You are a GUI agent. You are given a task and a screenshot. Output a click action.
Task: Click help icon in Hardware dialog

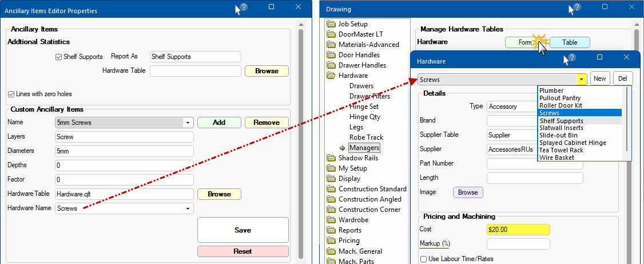tap(570, 58)
